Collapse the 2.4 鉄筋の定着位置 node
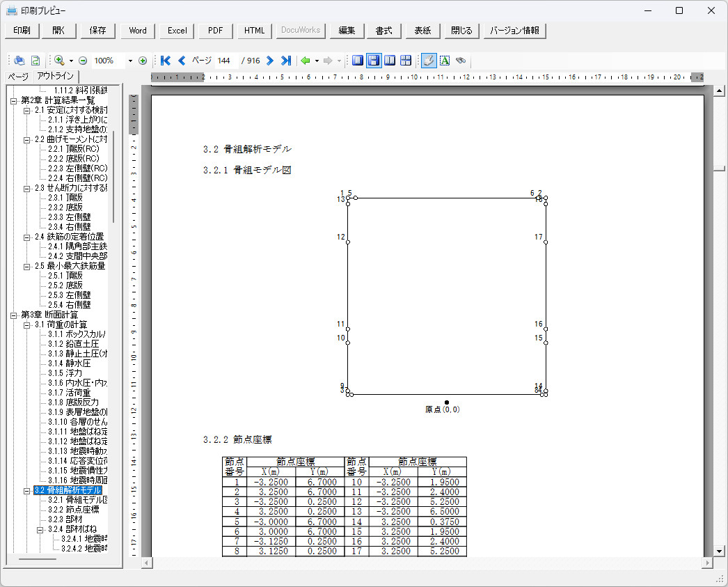This screenshot has height=587, width=728. (x=27, y=237)
